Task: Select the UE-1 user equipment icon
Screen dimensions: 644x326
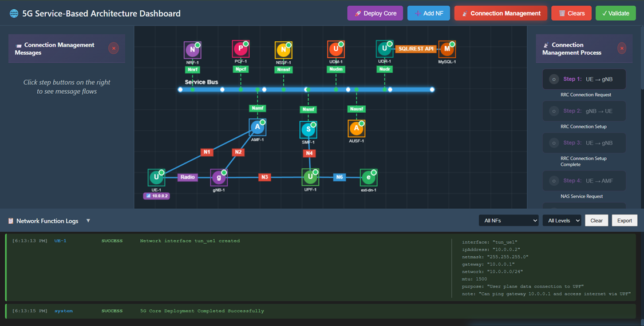Action: 156,178
